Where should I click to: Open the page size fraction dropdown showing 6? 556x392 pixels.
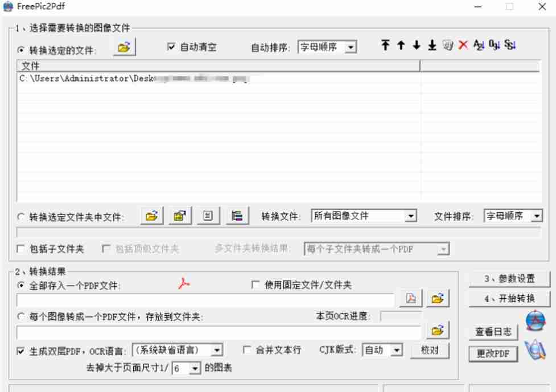(x=186, y=369)
